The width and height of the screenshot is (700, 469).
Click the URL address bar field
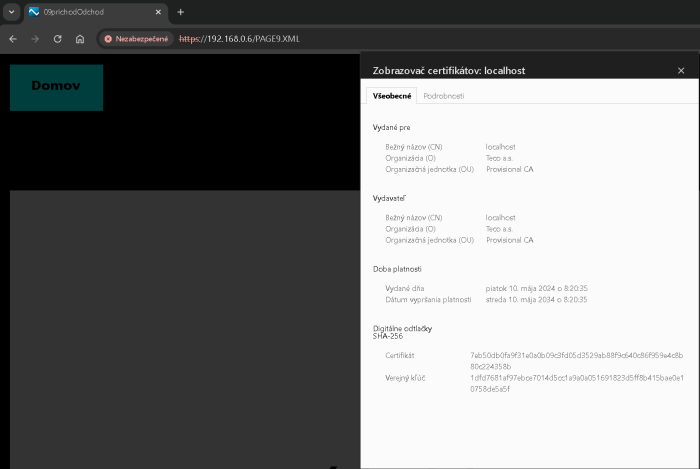point(400,38)
